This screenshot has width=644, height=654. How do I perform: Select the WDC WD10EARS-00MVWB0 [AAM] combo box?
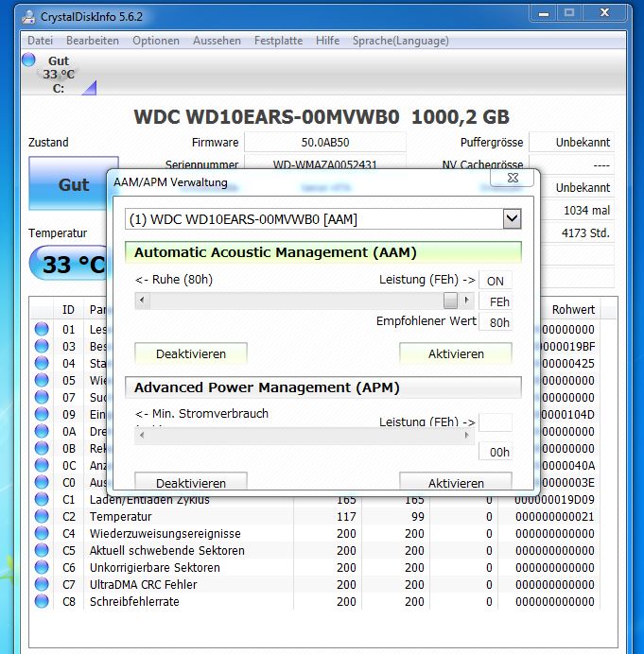323,219
